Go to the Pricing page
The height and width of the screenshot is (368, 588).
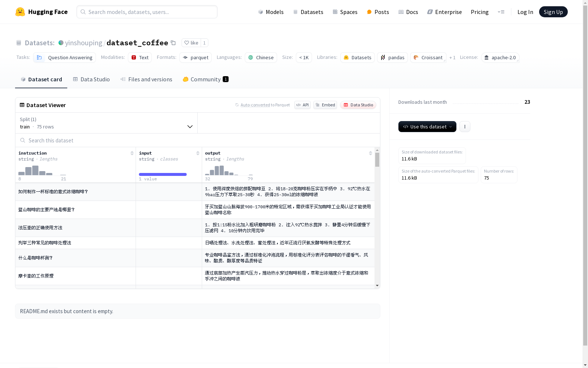click(x=480, y=12)
